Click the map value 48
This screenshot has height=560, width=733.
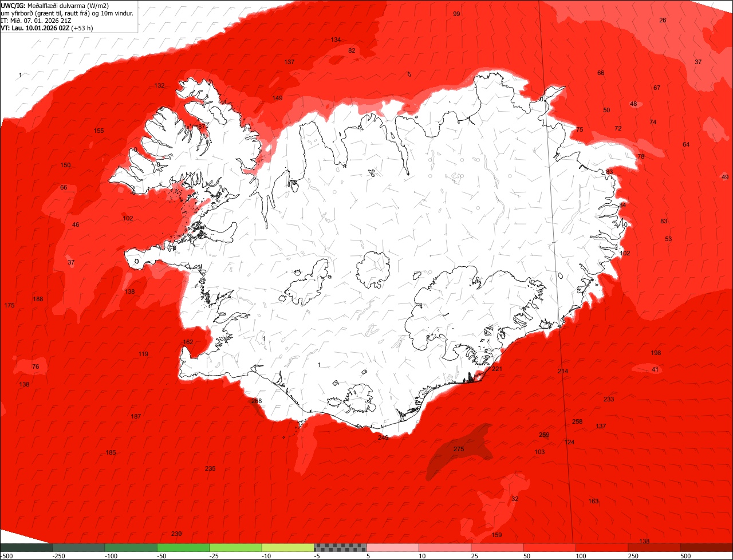tap(633, 104)
